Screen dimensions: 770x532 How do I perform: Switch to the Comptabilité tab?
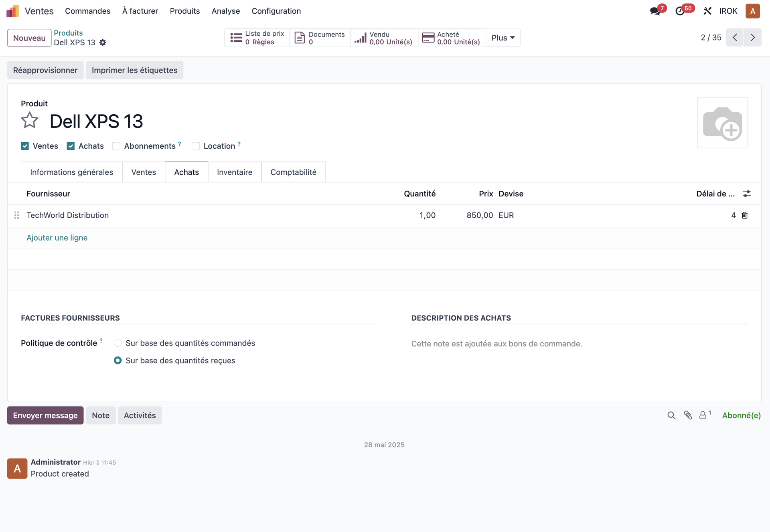click(x=294, y=172)
